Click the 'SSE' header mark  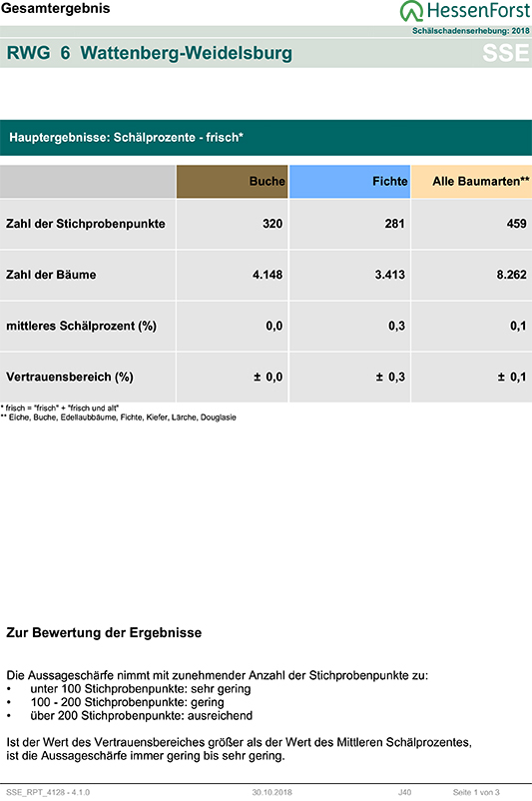click(506, 53)
